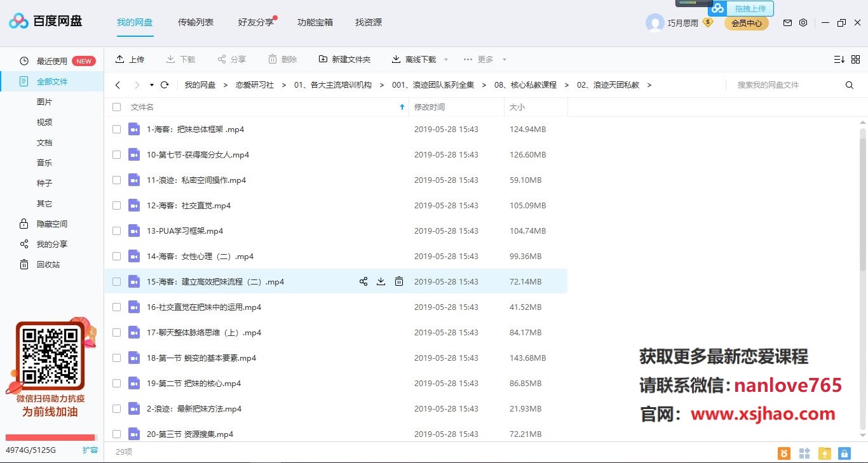Expand the More (更多) dropdown arrow
This screenshot has height=463, width=868.
(505, 60)
